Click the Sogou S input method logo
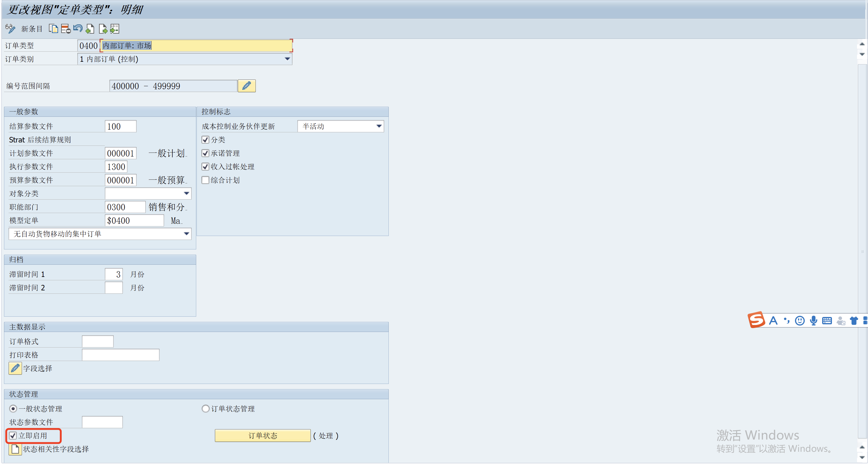The width and height of the screenshot is (868, 464). (x=756, y=319)
